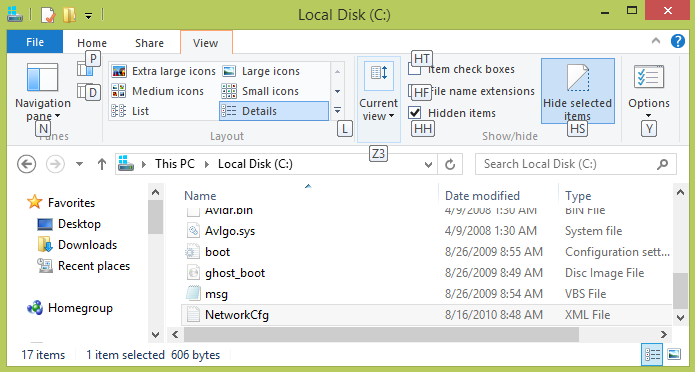Screen dimensions: 695x372
Task: Click the Hide selected items icon
Action: tap(578, 78)
